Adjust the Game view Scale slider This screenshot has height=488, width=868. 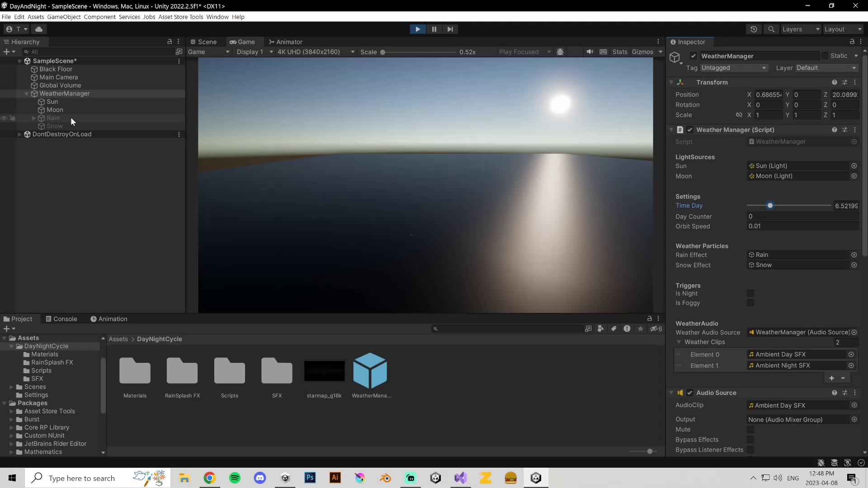[419, 52]
